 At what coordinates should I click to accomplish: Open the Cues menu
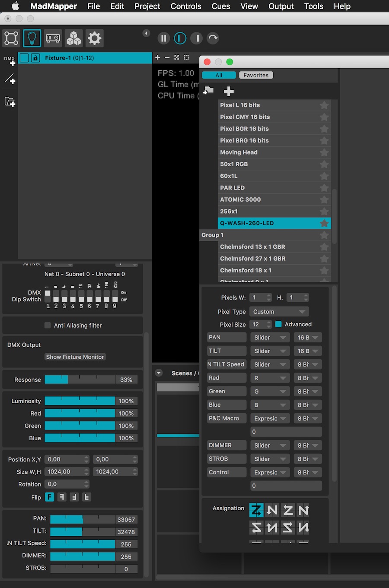click(221, 6)
